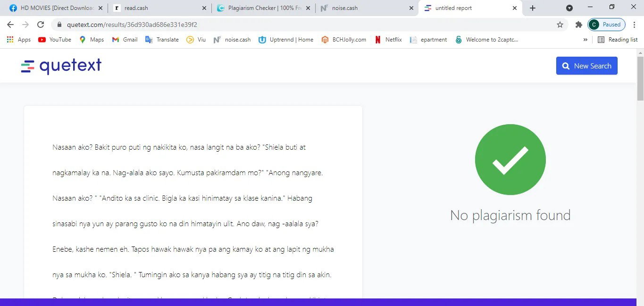Open Apps bookmark grid icon

(19, 40)
